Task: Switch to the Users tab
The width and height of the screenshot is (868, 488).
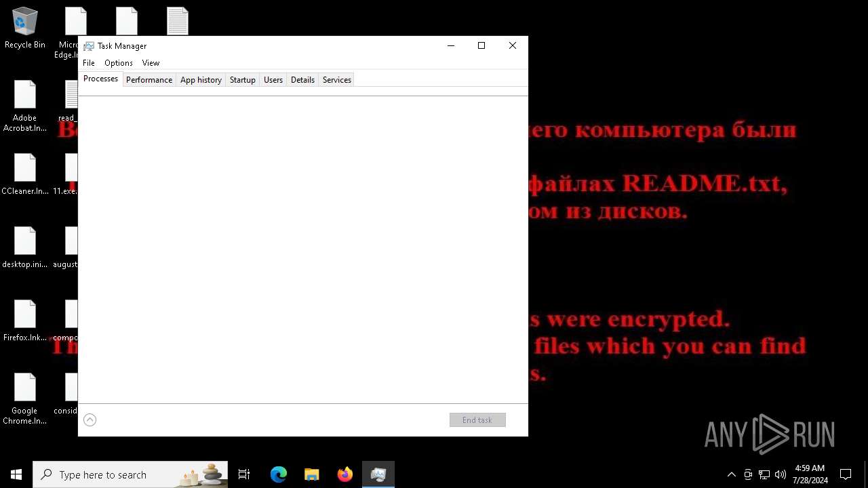Action: 273,80
